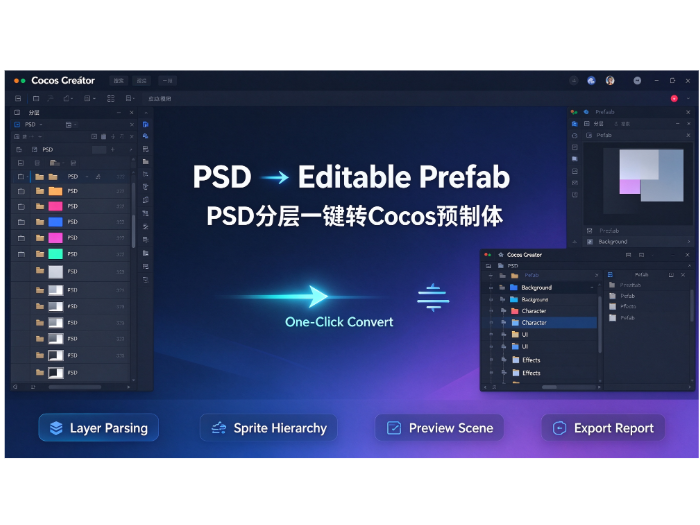Toggle the checkbox of the hot-pink-thumbnail PSD row
Screen dimensions: 700x525
point(21,207)
